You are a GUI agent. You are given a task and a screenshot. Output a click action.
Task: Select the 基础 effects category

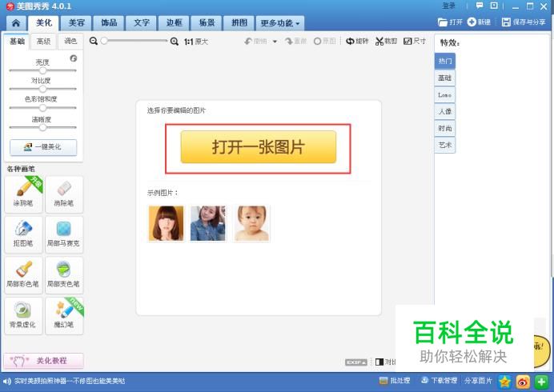pyautogui.click(x=445, y=78)
